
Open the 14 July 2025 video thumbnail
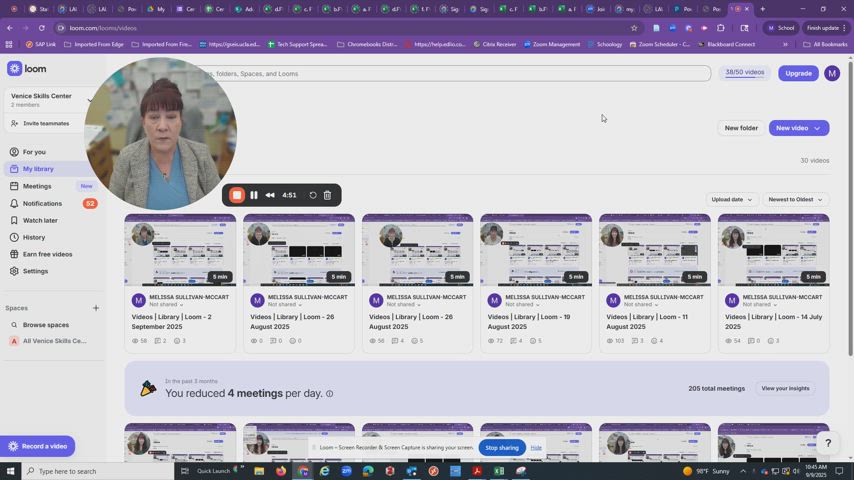point(773,250)
